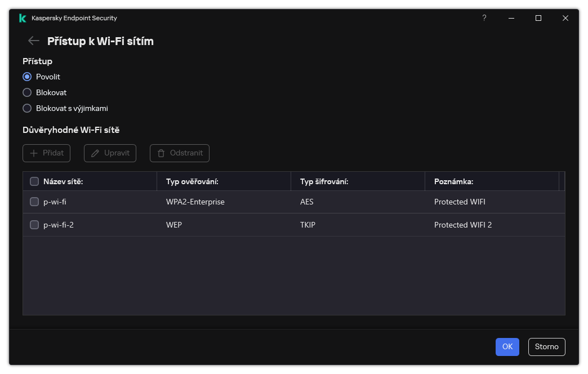Select the Protected WIFI 2 row note
Image resolution: width=588 pixels, height=374 pixels.
click(x=463, y=225)
